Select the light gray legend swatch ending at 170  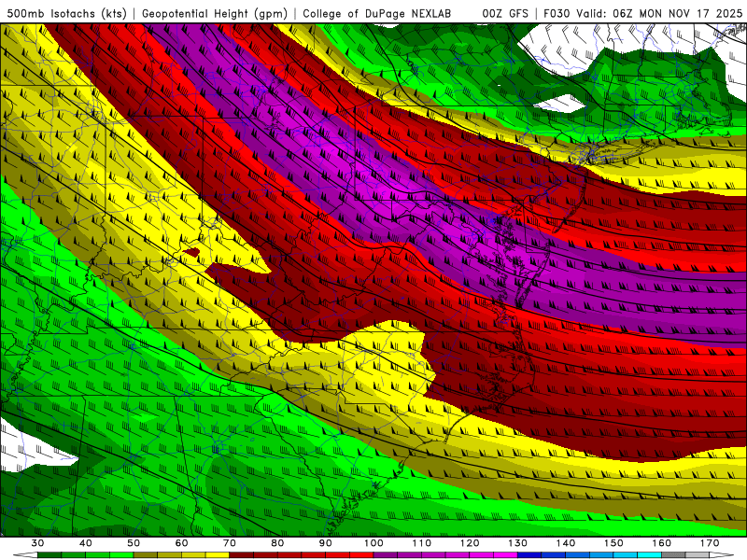698,555
